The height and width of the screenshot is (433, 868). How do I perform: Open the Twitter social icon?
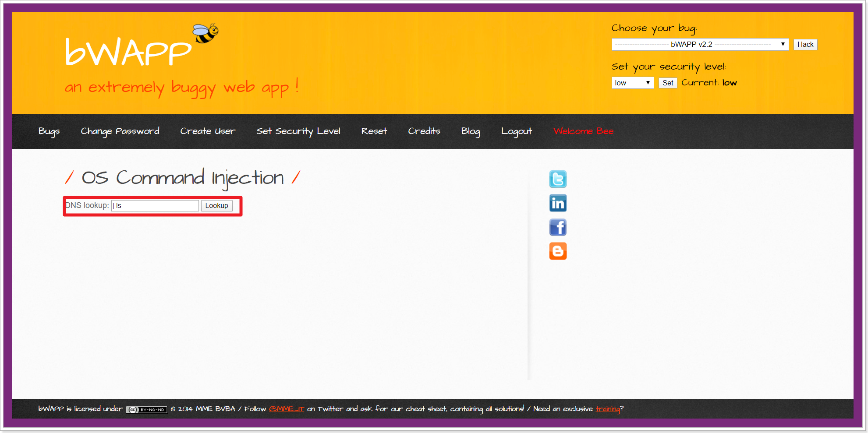tap(558, 179)
